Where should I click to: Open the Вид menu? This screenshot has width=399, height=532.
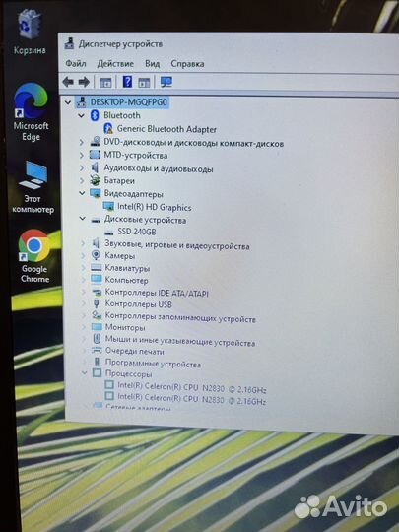(153, 63)
